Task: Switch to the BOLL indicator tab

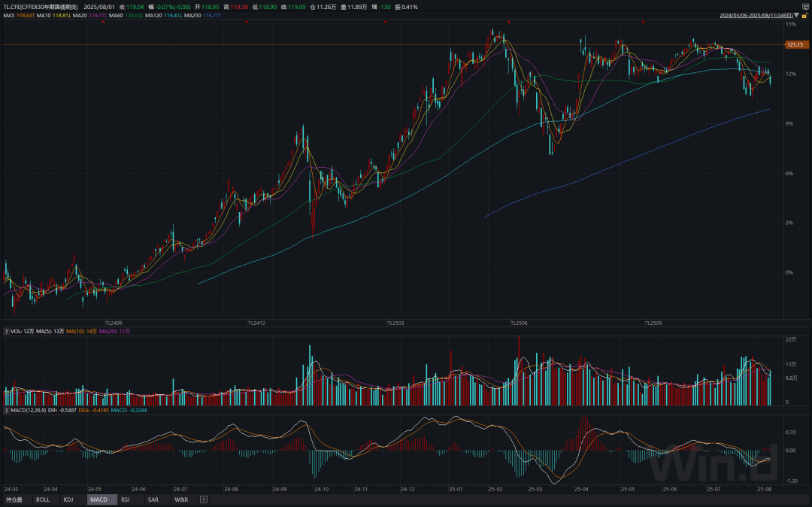Action: [43, 499]
